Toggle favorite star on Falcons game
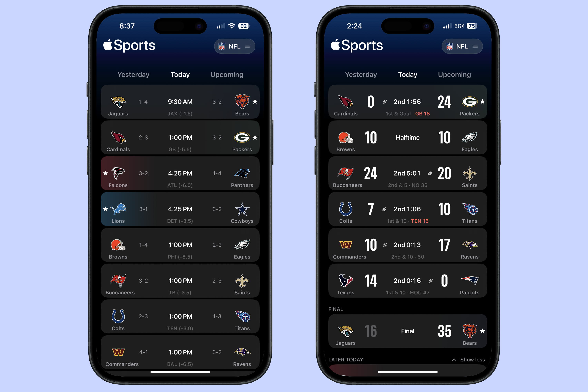 coord(105,173)
